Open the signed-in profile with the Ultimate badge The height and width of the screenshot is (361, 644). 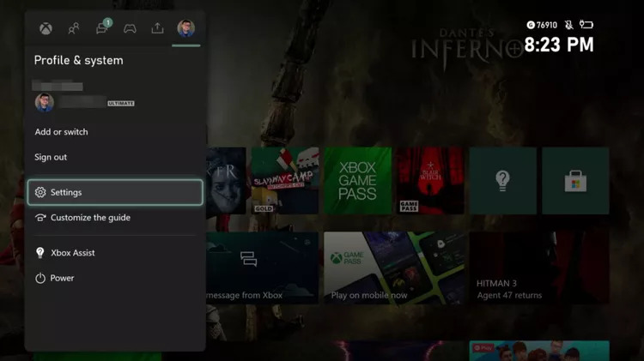85,102
